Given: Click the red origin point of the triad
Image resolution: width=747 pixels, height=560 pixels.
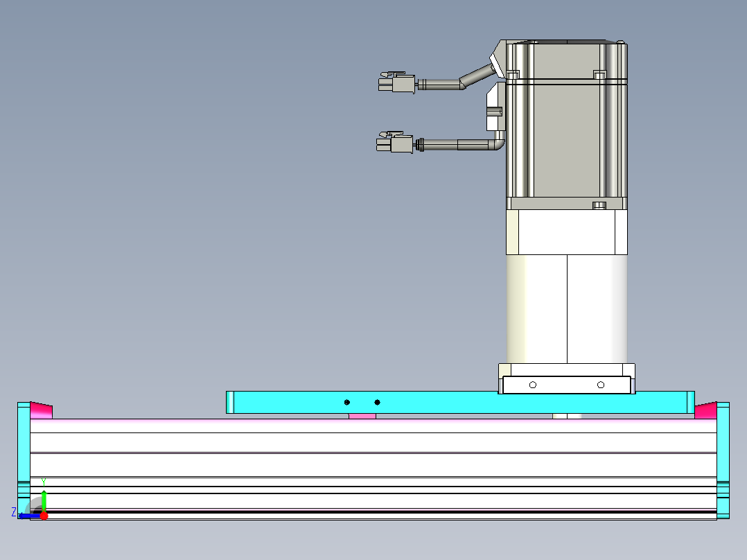Looking at the screenshot, I should (44, 515).
